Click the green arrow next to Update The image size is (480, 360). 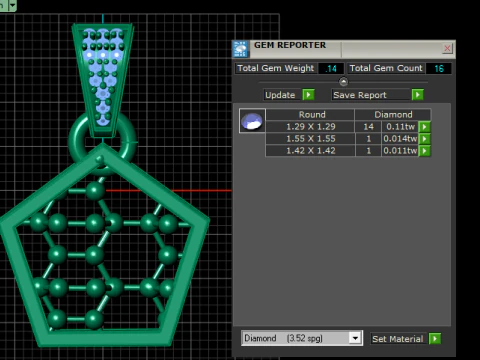click(x=308, y=95)
